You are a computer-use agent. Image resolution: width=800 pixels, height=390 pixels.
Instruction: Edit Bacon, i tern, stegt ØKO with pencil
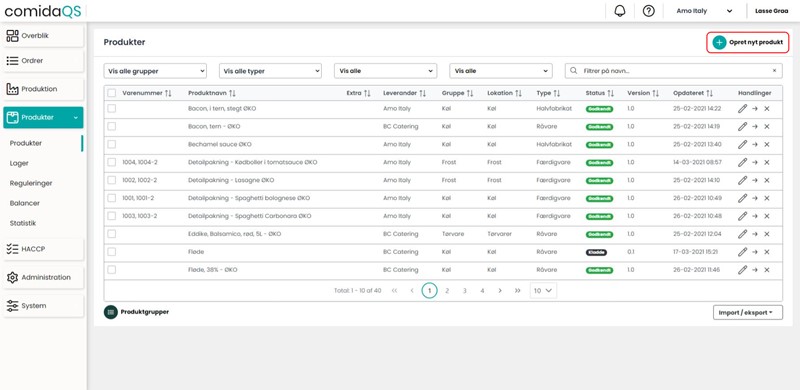click(742, 109)
